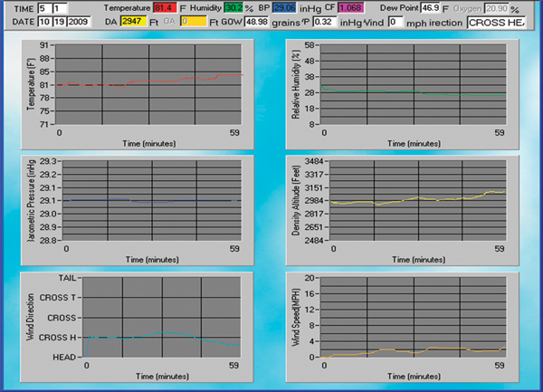
Task: Click the Density Altitude (Feet) axis title
Action: (296, 201)
